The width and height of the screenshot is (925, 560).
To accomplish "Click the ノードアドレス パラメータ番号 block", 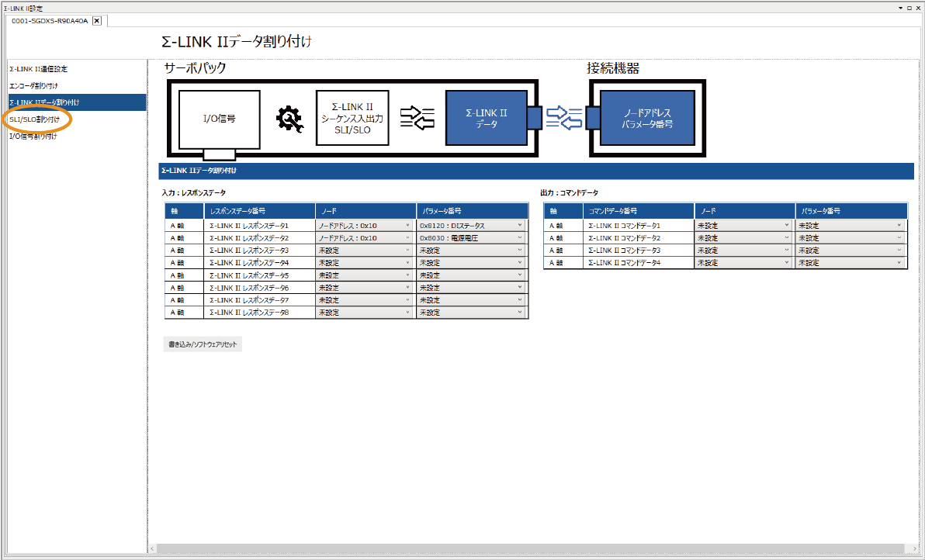I will (647, 118).
